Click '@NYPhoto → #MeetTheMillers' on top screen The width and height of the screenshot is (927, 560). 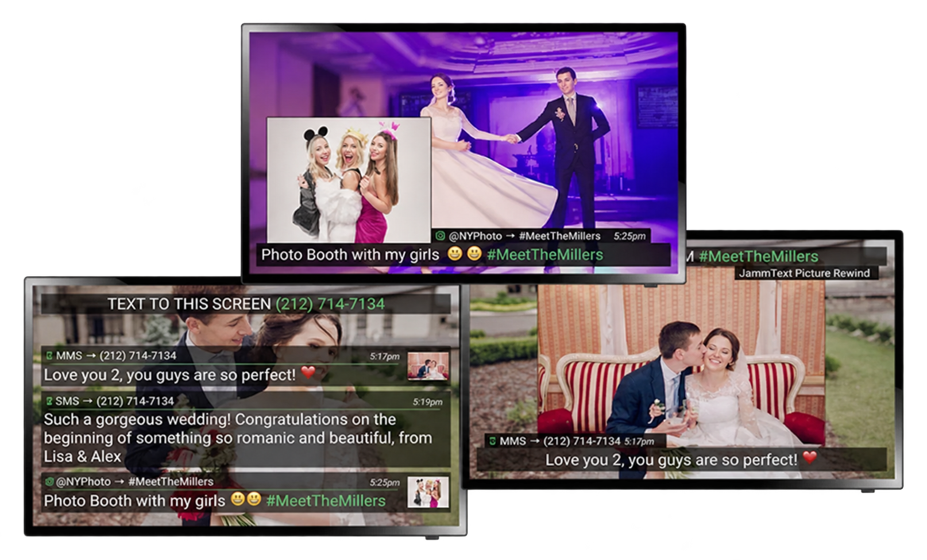tap(524, 236)
